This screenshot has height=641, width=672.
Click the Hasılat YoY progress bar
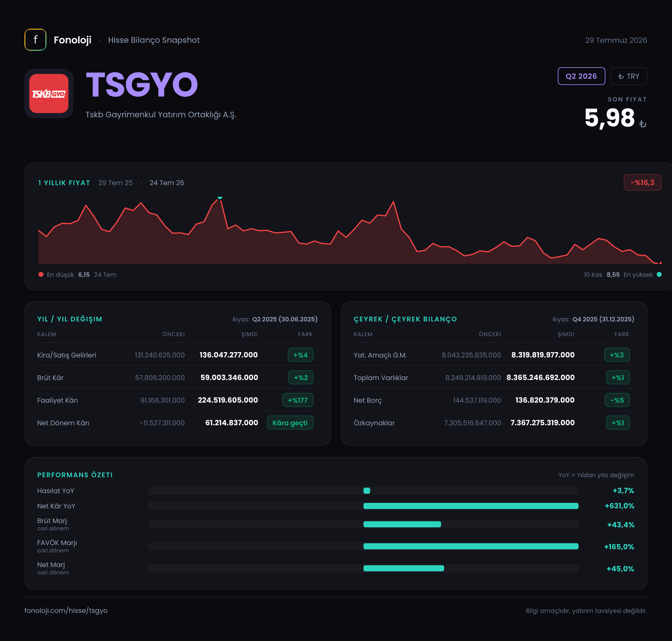tap(363, 491)
